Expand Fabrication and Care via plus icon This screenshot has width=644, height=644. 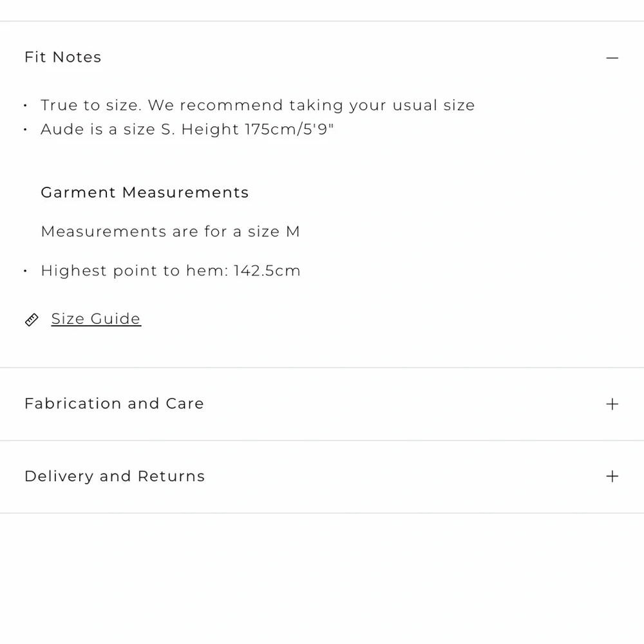pos(612,404)
